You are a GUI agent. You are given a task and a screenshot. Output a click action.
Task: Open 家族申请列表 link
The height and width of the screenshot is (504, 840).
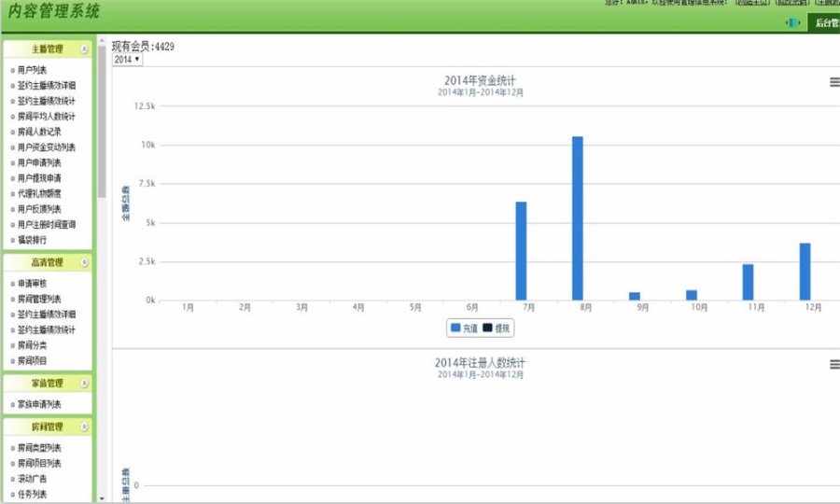[39, 404]
